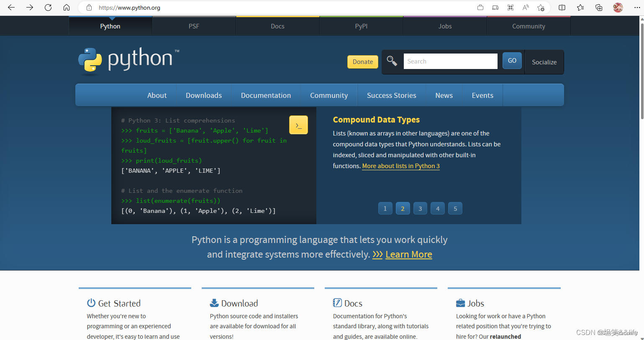Image resolution: width=644 pixels, height=340 pixels.
Task: Focus the Search input field
Action: pos(451,61)
